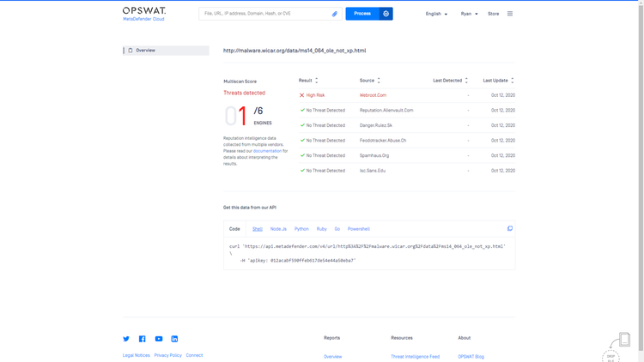
Task: Switch to the Node.Js code tab
Action: tap(278, 229)
